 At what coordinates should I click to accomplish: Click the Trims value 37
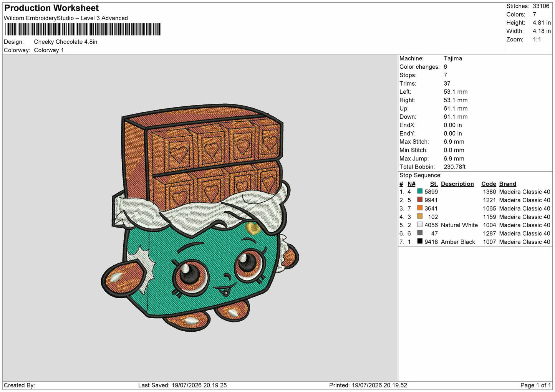point(447,84)
